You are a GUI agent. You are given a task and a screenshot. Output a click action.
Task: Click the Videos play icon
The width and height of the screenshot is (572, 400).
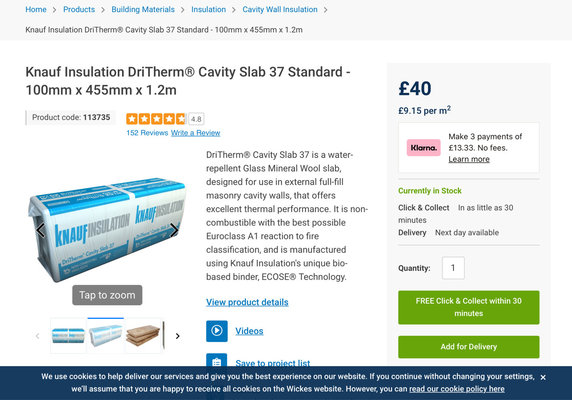point(217,331)
